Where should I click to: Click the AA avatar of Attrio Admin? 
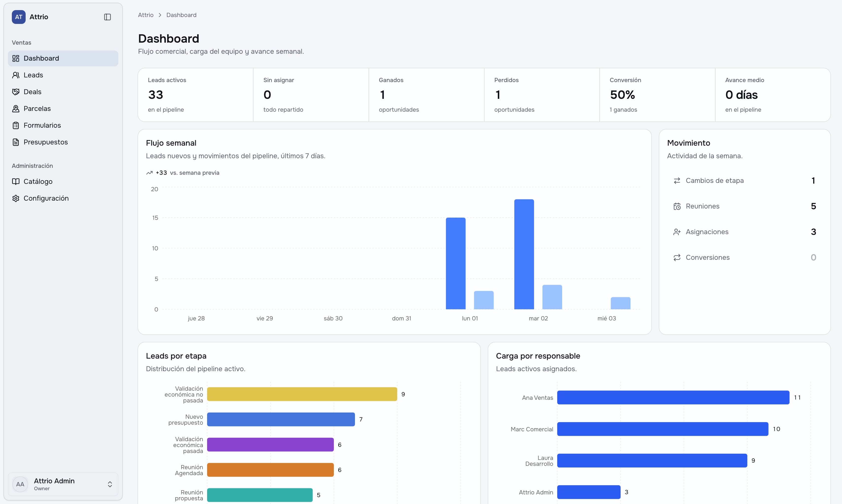pos(20,484)
